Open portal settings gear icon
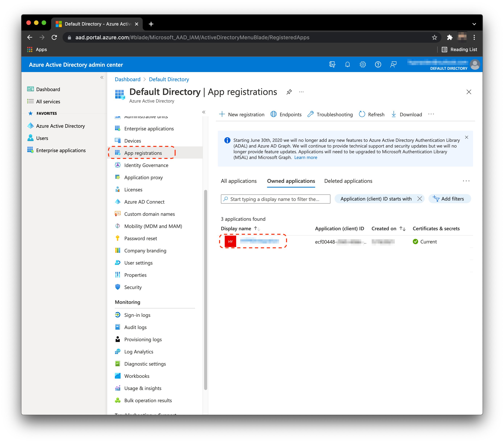Viewport: 504px width, 443px height. 362,65
